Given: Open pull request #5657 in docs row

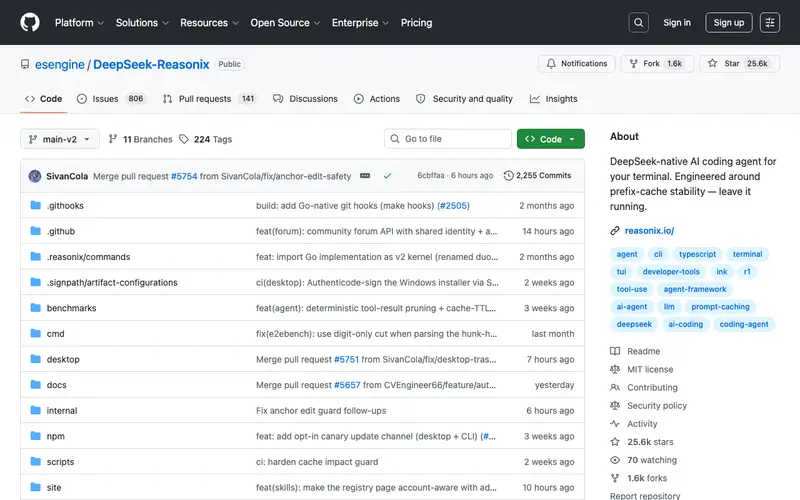Looking at the screenshot, I should (x=347, y=385).
